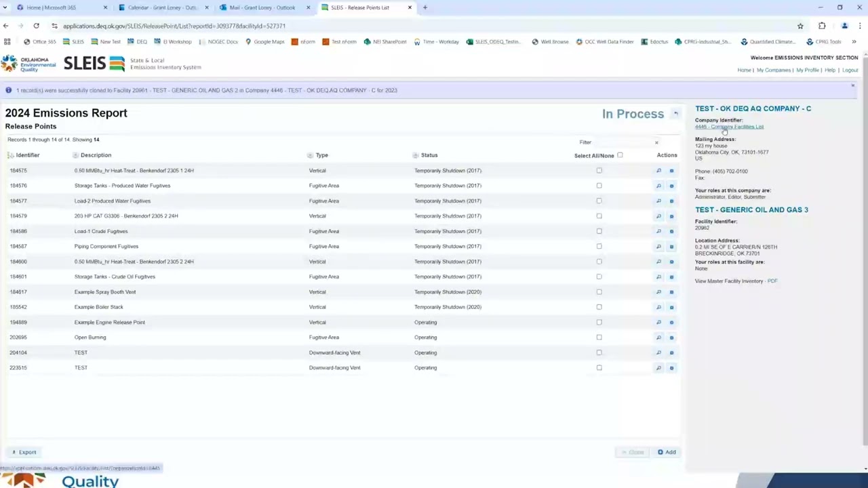Open the Home link in the top navigation

[x=744, y=70]
